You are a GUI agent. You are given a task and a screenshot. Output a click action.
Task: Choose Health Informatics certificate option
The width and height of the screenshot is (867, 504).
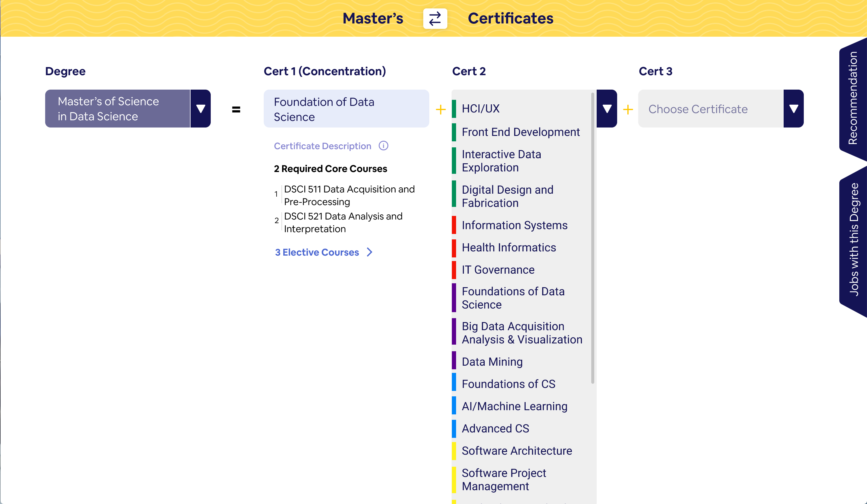click(508, 247)
